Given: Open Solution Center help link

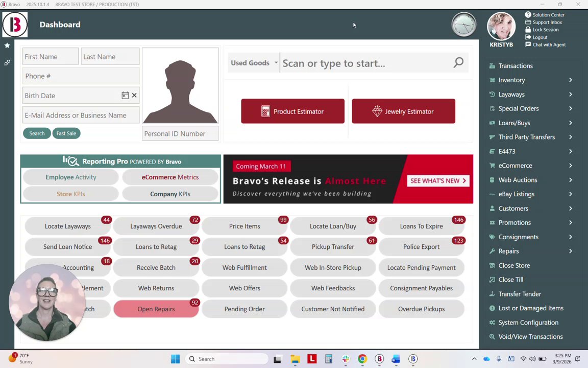Looking at the screenshot, I should click(545, 15).
